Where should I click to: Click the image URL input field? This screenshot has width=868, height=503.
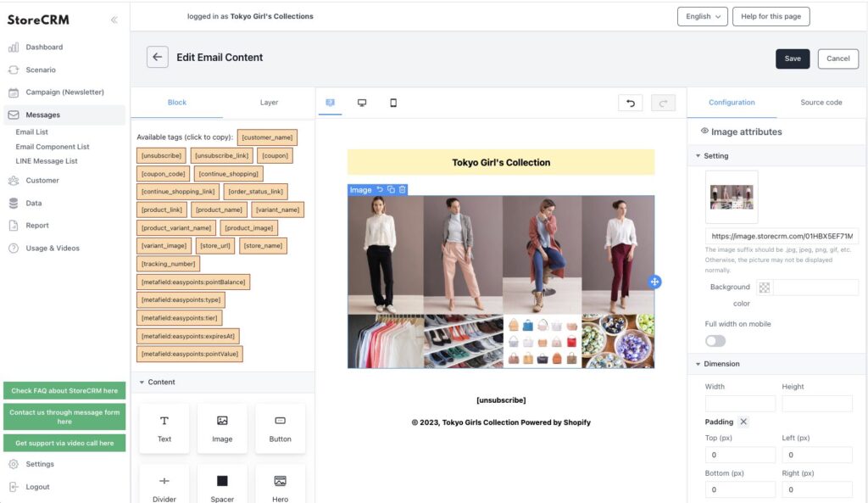click(781, 236)
